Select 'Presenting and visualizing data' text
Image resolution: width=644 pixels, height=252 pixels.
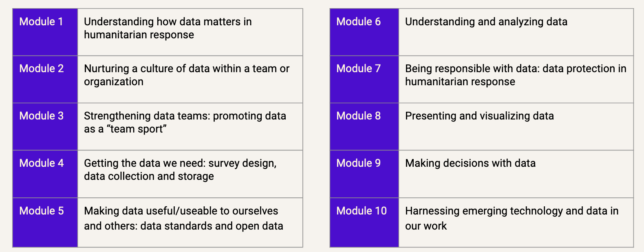479,116
